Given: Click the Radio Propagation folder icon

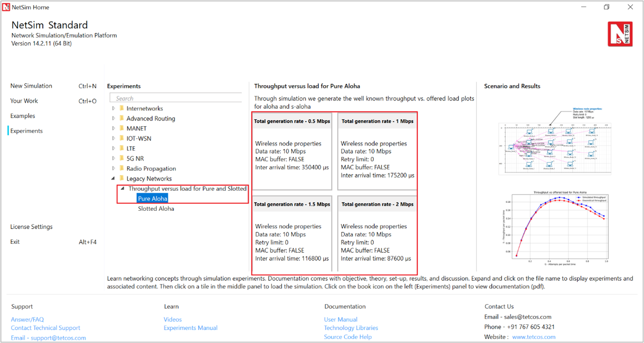Looking at the screenshot, I should pos(121,168).
